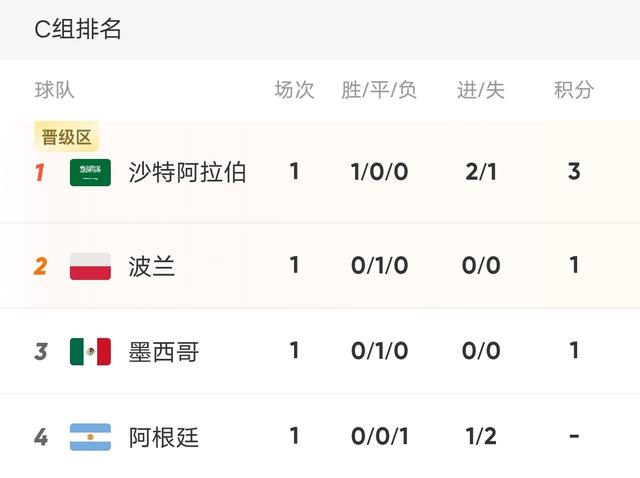This screenshot has height=478, width=640.
Task: Click Saudi Arabia's 3 points value
Action: click(574, 171)
